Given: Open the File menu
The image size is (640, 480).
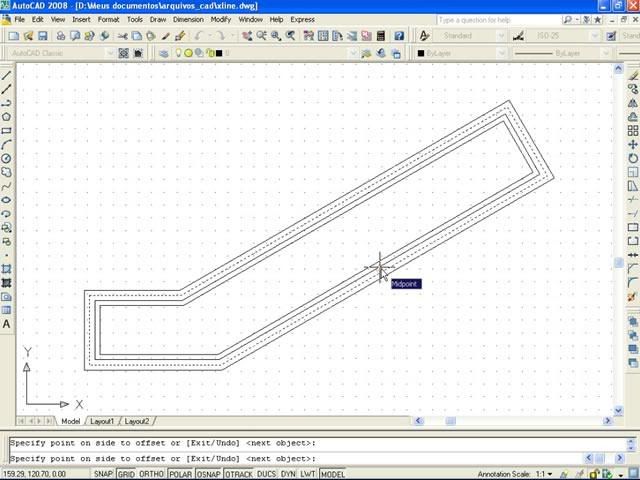Looking at the screenshot, I should click(x=19, y=20).
